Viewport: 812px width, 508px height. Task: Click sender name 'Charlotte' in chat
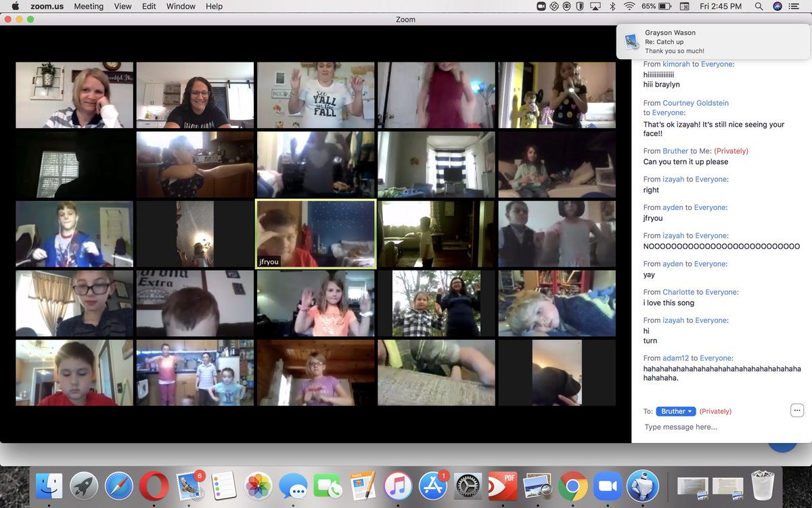click(x=679, y=292)
